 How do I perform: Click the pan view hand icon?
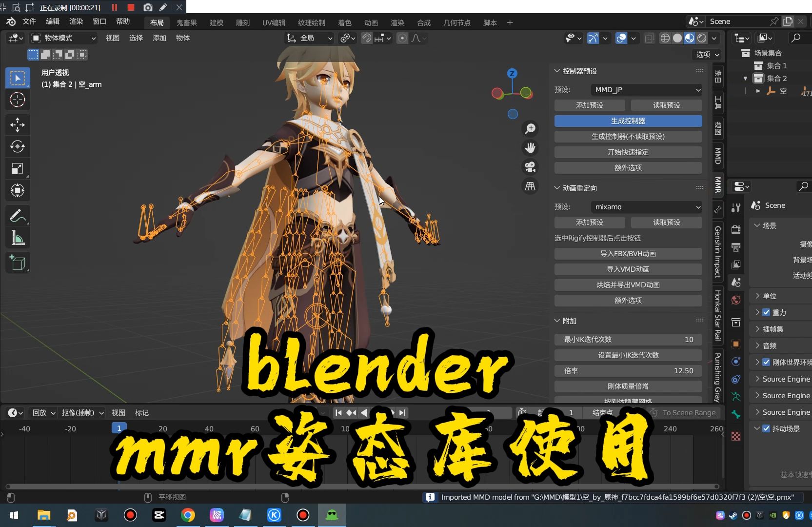[530, 147]
